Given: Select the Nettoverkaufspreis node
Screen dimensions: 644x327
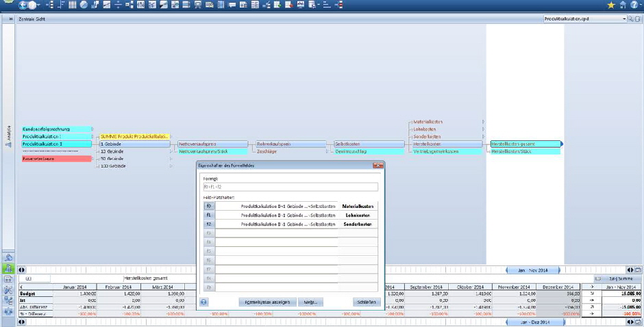Looking at the screenshot, I should (x=213, y=144).
